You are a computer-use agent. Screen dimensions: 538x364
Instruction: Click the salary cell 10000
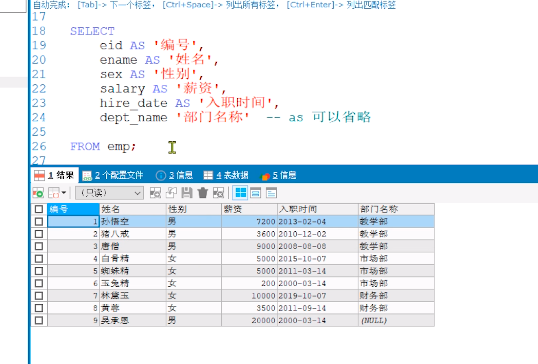249,296
